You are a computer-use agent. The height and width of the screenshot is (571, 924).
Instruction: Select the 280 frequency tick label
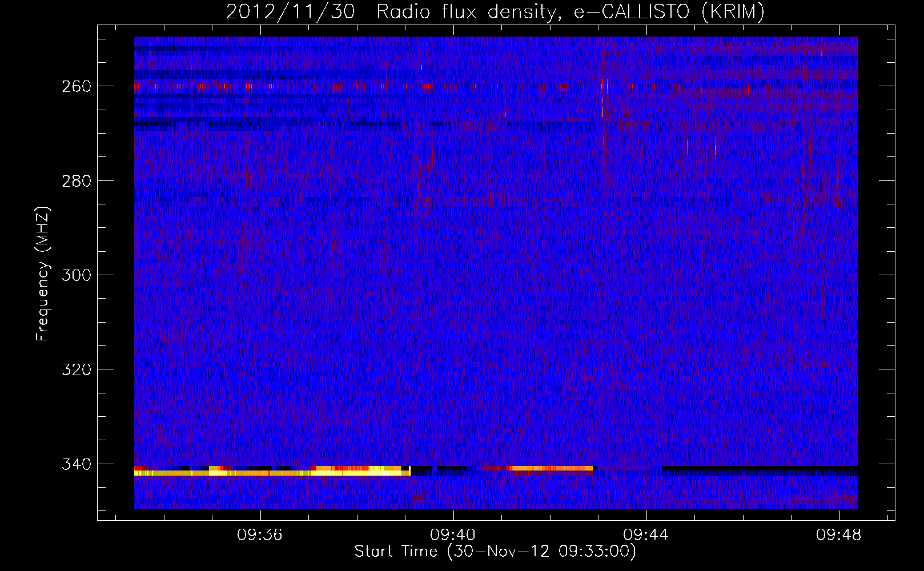tap(76, 181)
